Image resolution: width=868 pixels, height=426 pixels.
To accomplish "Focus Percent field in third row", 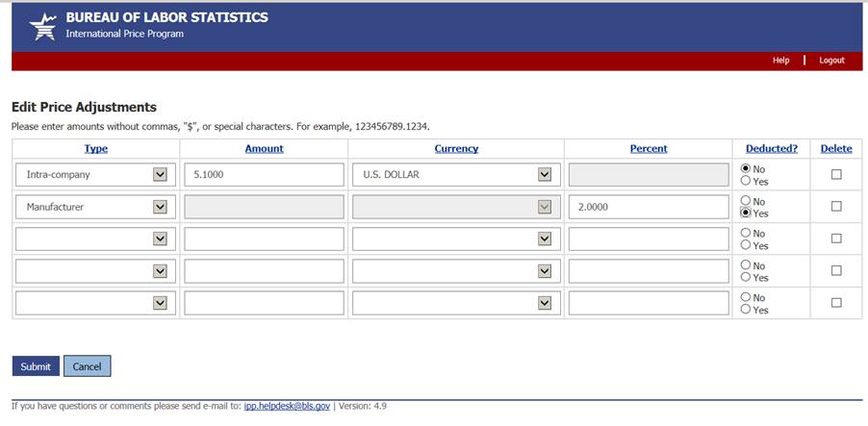I will (x=649, y=239).
